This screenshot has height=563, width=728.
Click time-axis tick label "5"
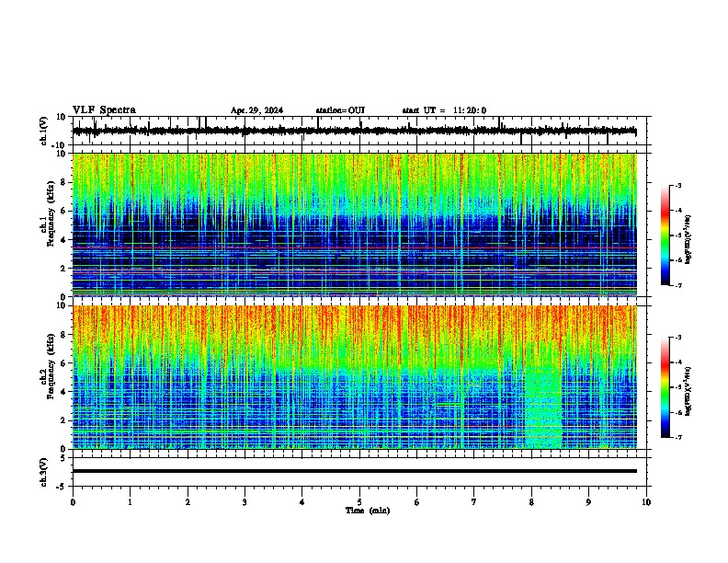click(359, 502)
